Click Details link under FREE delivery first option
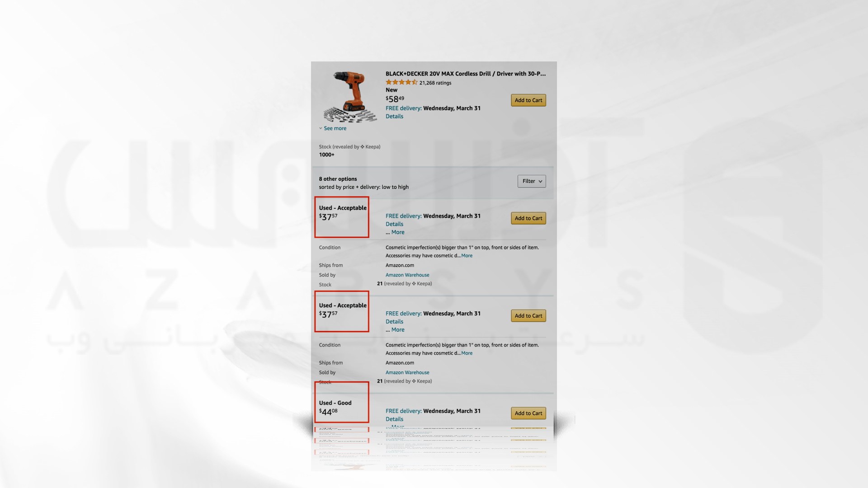The width and height of the screenshot is (868, 488). tap(394, 224)
